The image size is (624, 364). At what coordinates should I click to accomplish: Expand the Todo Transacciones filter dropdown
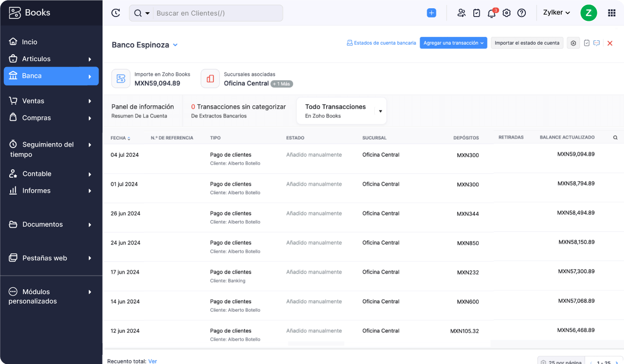click(x=380, y=111)
